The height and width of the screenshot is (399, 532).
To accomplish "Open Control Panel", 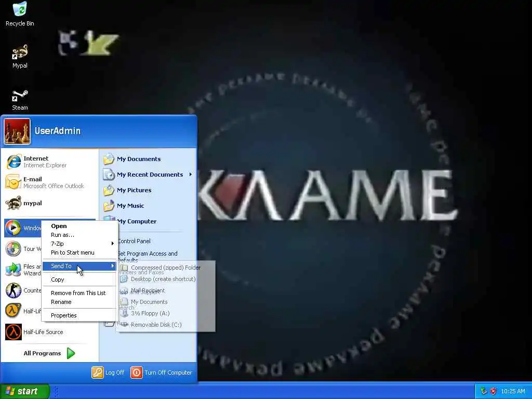I will click(x=135, y=241).
